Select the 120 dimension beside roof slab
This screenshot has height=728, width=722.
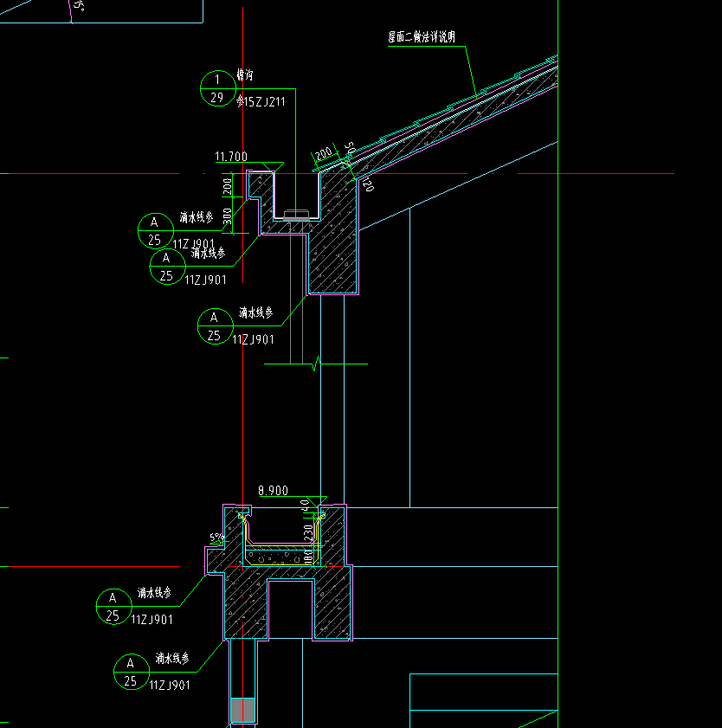click(x=367, y=184)
